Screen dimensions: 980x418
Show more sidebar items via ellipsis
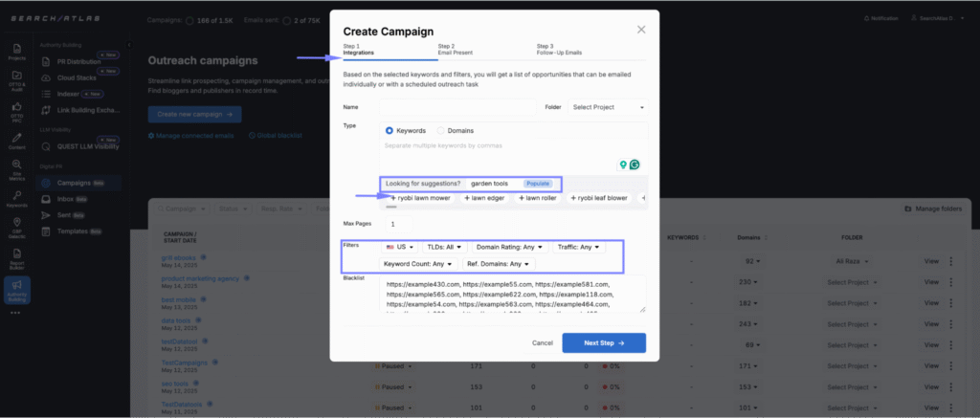click(x=15, y=313)
